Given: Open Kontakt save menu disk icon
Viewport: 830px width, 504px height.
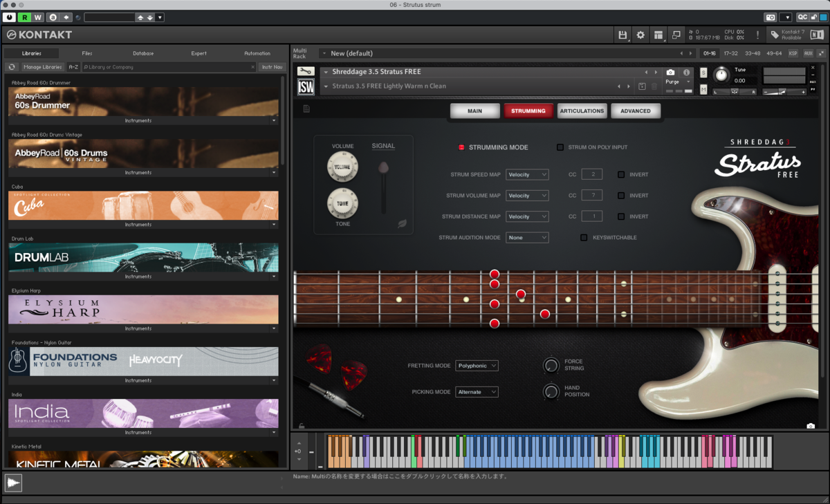Looking at the screenshot, I should 622,35.
